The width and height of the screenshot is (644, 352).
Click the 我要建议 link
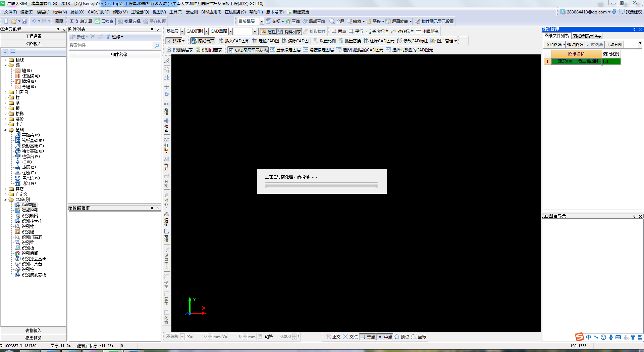[631, 12]
